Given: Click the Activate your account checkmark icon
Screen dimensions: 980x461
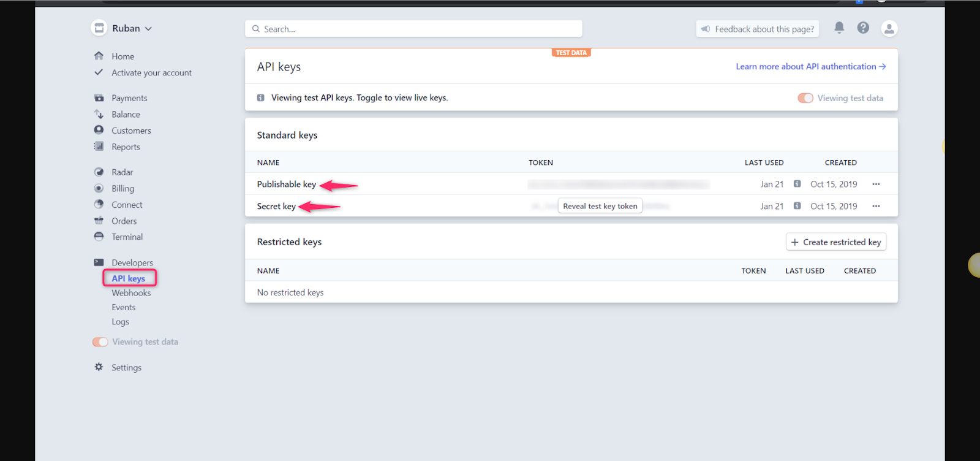Looking at the screenshot, I should point(99,72).
